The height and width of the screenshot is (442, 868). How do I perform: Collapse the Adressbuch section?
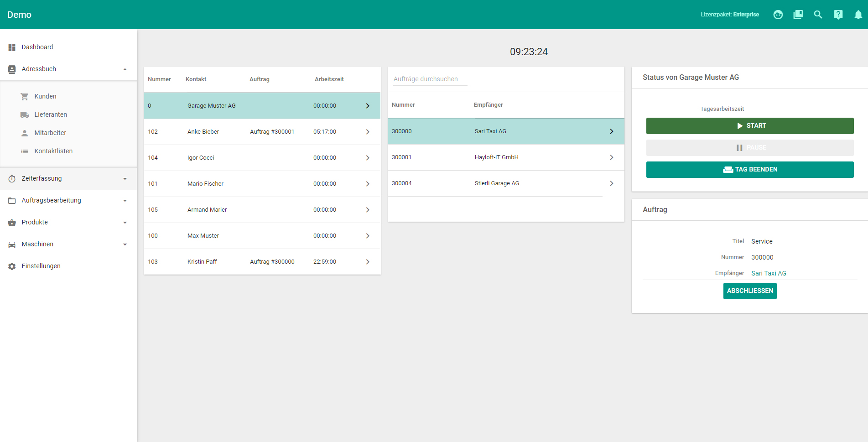click(125, 69)
